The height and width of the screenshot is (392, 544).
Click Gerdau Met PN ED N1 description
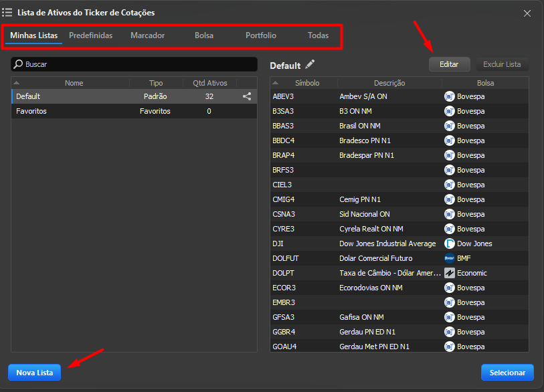pos(374,347)
